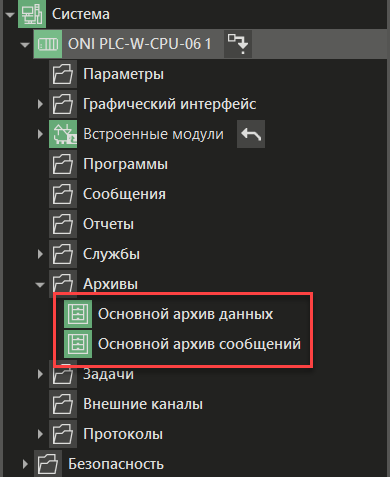Image resolution: width=390 pixels, height=477 pixels.
Task: Collapse the Система root node
Action: [10, 15]
